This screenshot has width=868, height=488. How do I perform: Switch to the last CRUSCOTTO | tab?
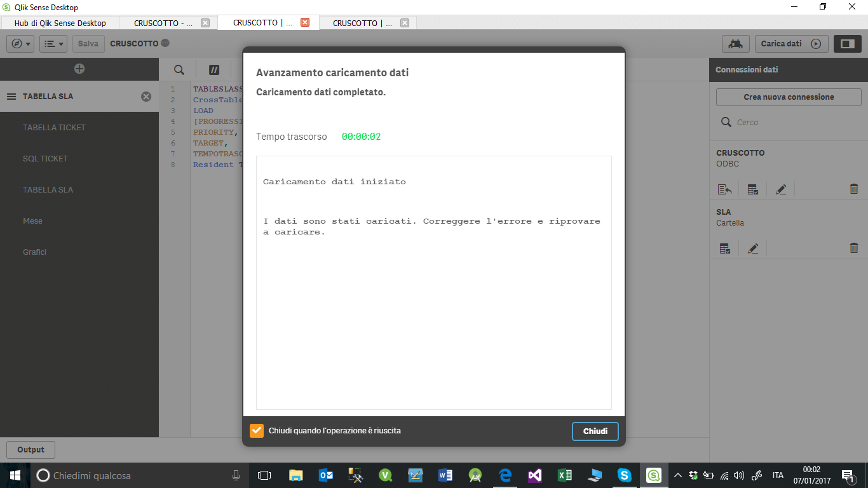tap(362, 23)
